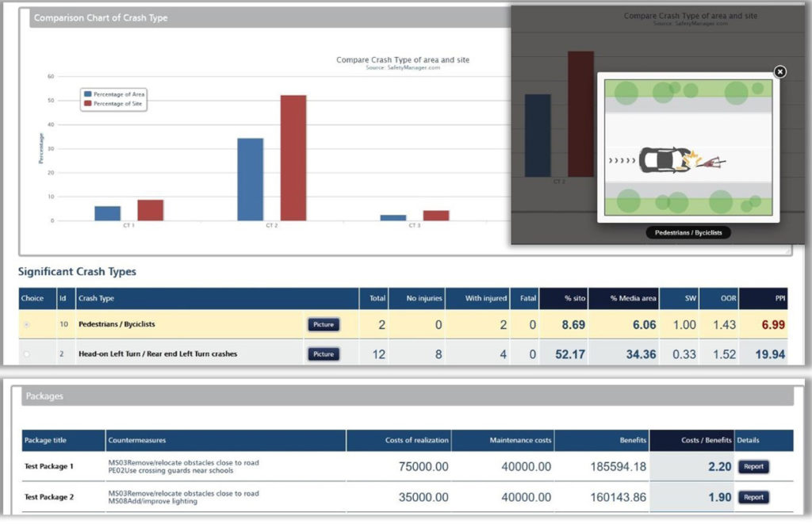Select the Pedestrians / Byciclists choice radio

(27, 325)
